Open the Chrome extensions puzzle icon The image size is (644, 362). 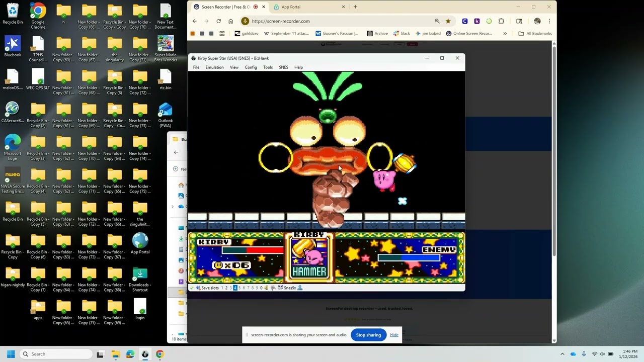501,21
